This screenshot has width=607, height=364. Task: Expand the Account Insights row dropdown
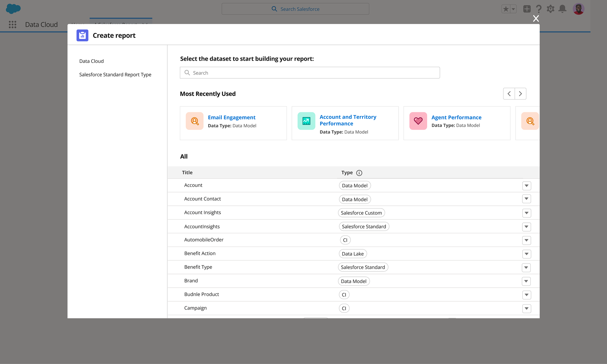(526, 213)
